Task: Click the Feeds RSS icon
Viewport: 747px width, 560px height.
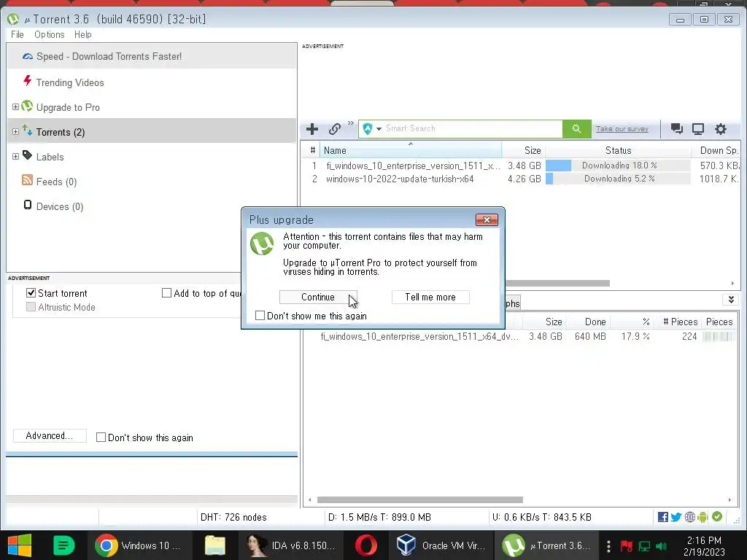Action: pos(27,180)
